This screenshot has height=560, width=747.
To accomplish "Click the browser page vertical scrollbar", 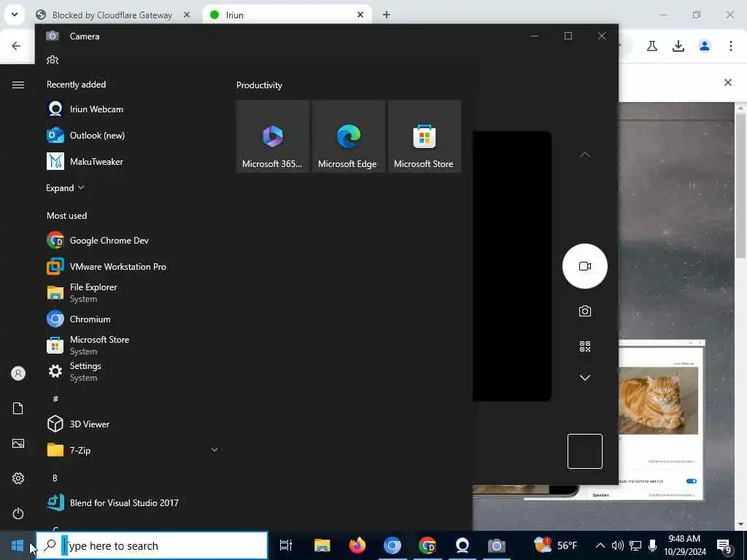I will pyautogui.click(x=740, y=185).
